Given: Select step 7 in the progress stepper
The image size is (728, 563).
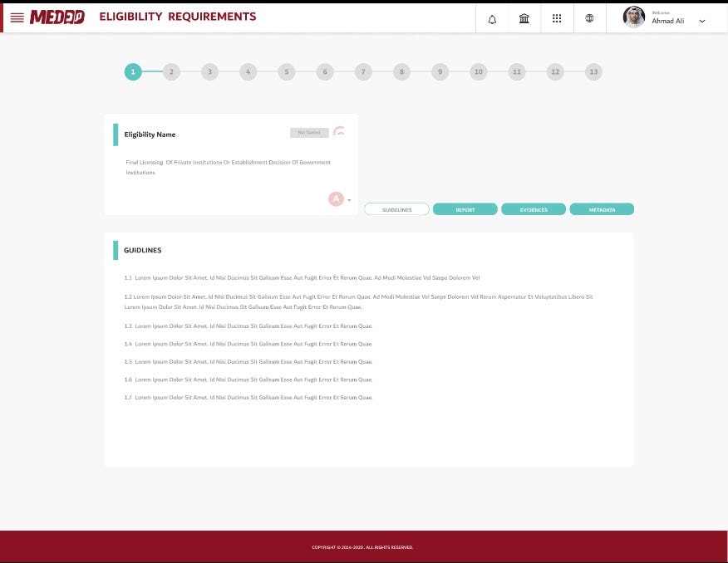Looking at the screenshot, I should (363, 71).
